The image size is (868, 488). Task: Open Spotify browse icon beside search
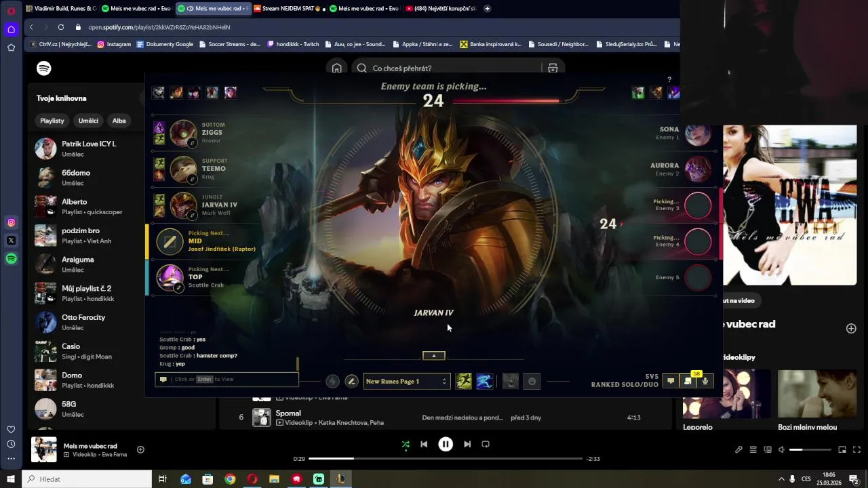tap(553, 68)
